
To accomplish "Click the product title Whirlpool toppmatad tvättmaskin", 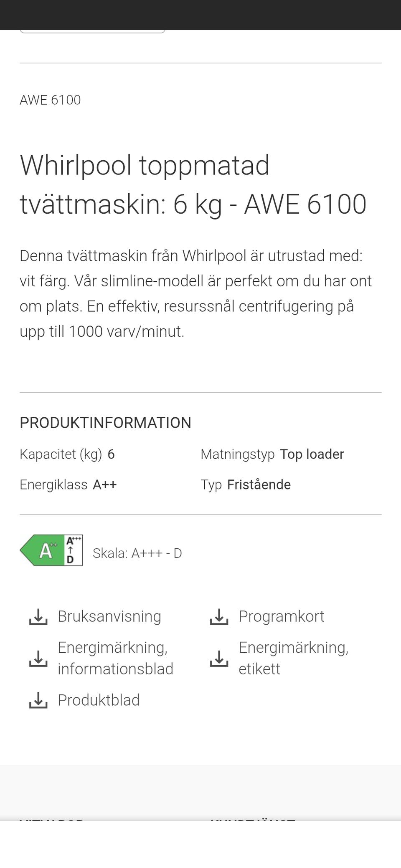I will click(x=193, y=184).
